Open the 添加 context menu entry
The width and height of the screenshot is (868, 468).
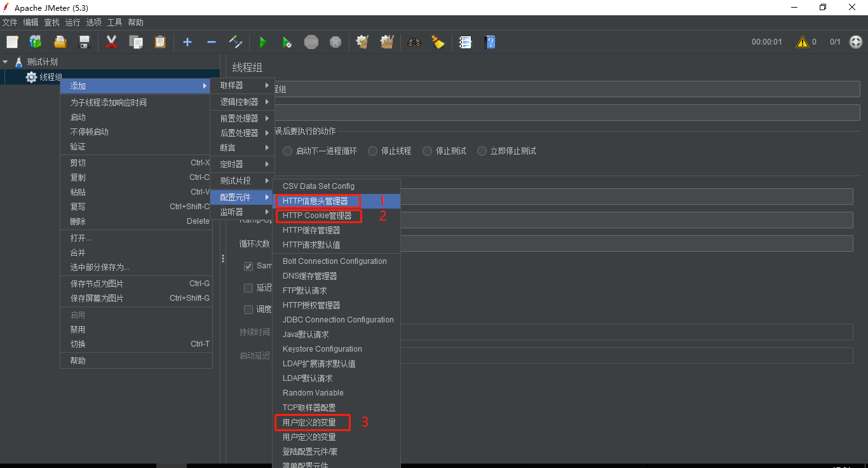tap(136, 86)
